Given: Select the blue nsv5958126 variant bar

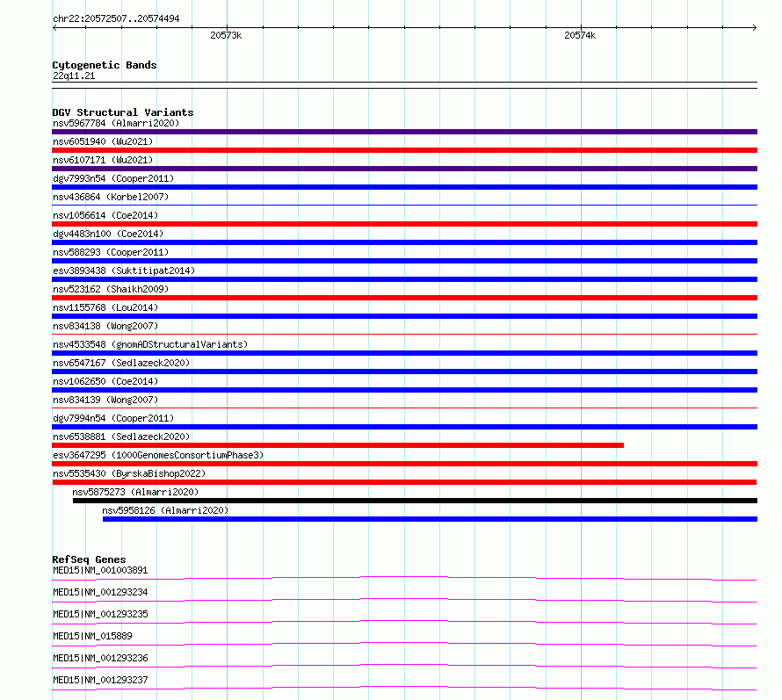Looking at the screenshot, I should point(430,519).
